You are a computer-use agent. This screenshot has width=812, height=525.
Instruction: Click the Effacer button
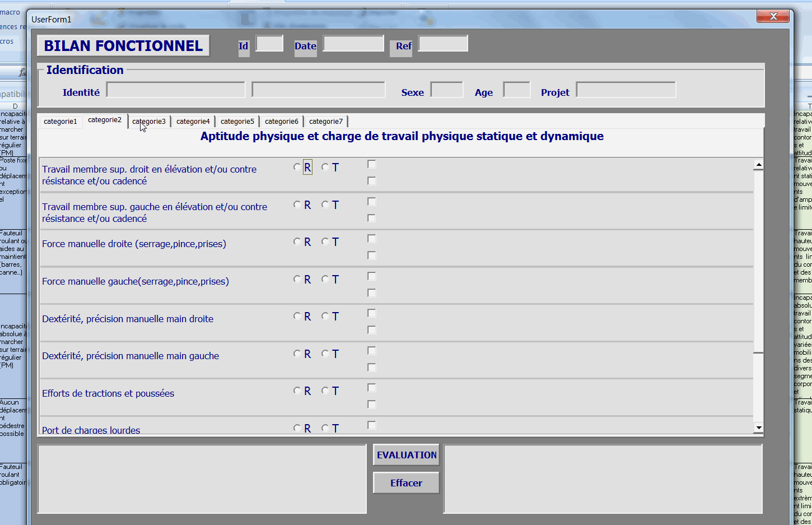click(x=406, y=483)
